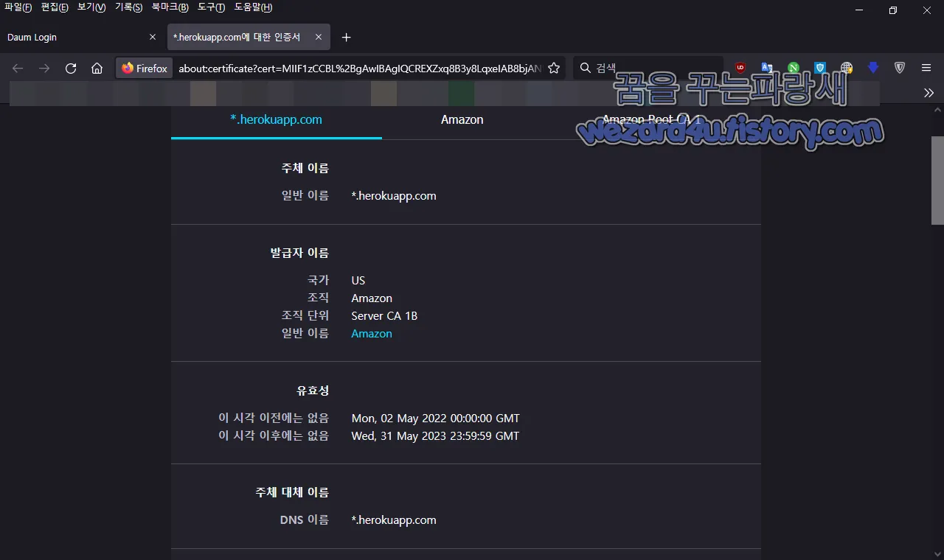Open the Google Translate extension
Screen dimensions: 944x560
click(x=767, y=68)
